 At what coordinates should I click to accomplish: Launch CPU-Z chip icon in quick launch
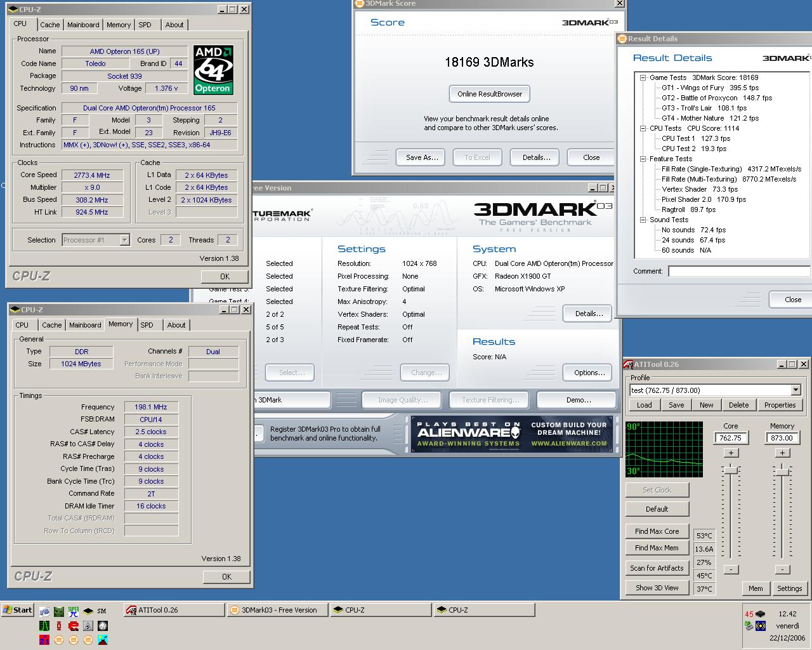pos(88,611)
